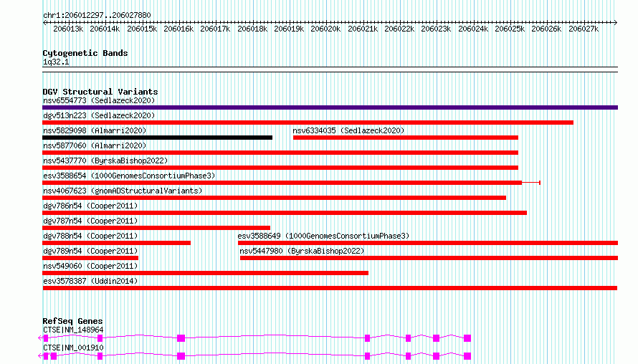Select nsv5829098 (Almarri2020) label

click(95, 130)
